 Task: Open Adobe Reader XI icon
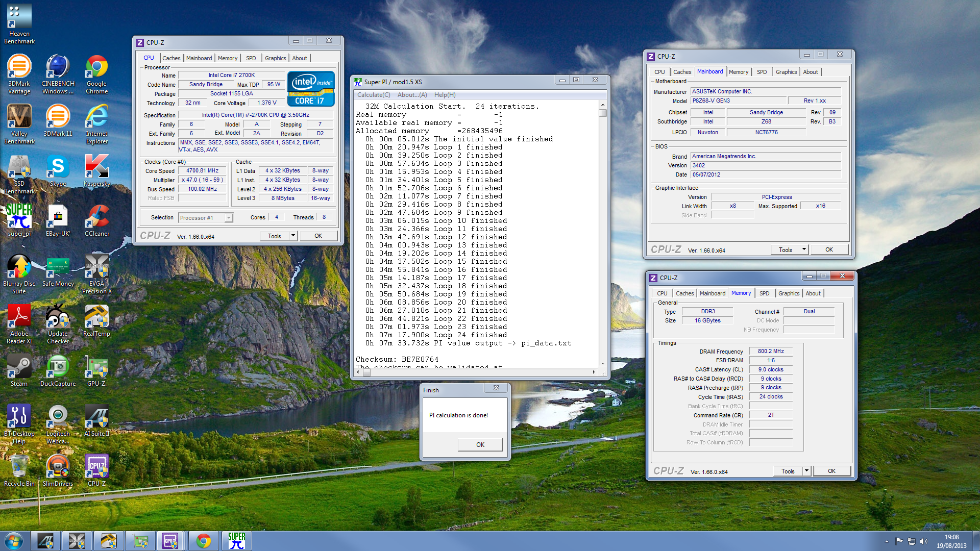19,324
